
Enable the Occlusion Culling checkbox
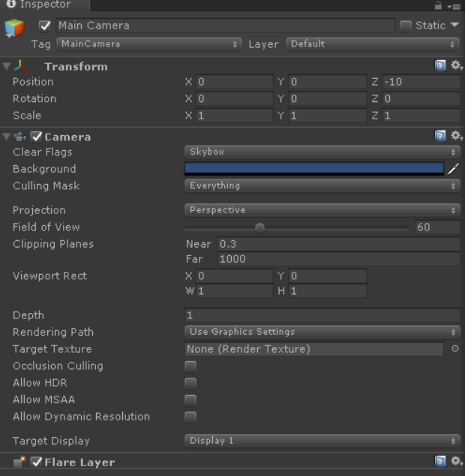pyautogui.click(x=190, y=366)
